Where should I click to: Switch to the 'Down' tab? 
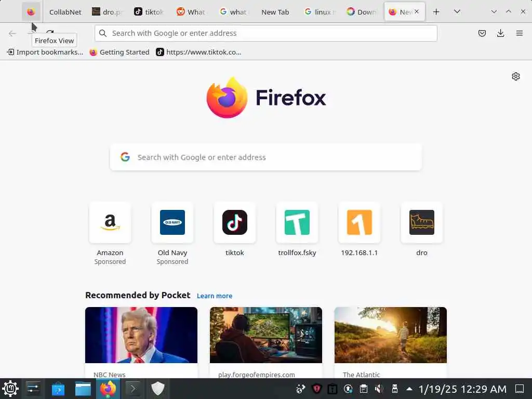(361, 12)
